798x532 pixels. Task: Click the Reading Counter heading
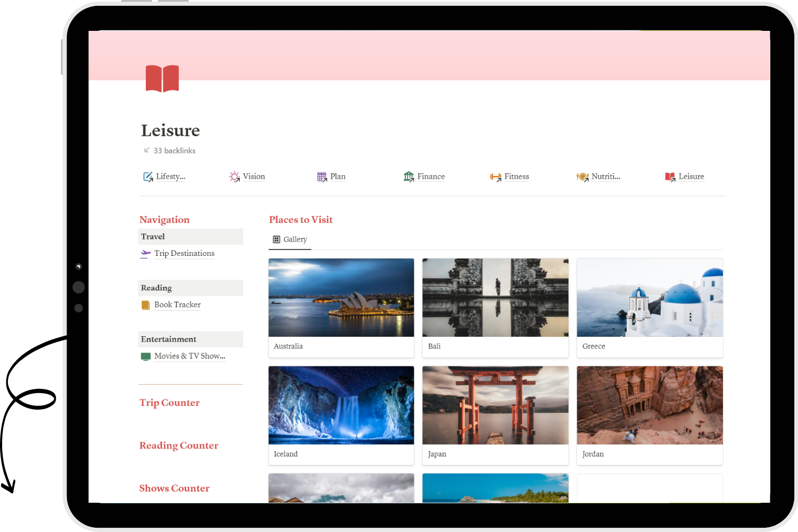(x=179, y=446)
